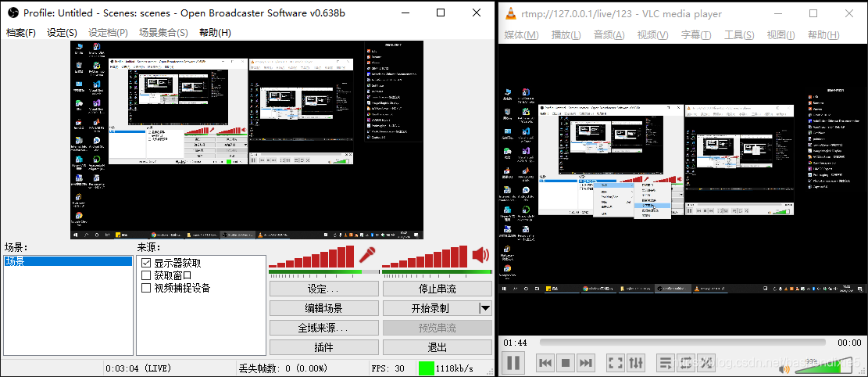The height and width of the screenshot is (377, 868).
Task: Click VLC previous track button
Action: click(545, 363)
